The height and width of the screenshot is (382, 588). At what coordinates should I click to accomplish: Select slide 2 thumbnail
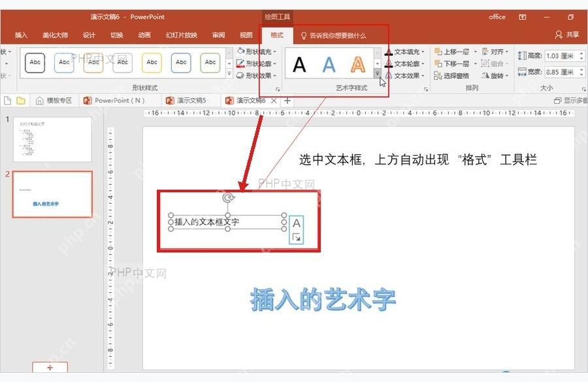point(52,194)
